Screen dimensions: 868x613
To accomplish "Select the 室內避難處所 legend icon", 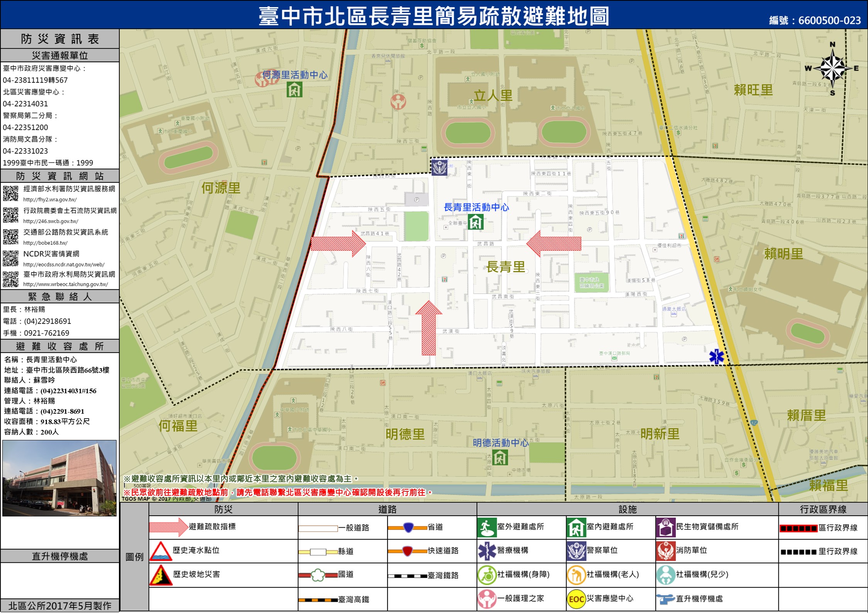I will point(576,527).
